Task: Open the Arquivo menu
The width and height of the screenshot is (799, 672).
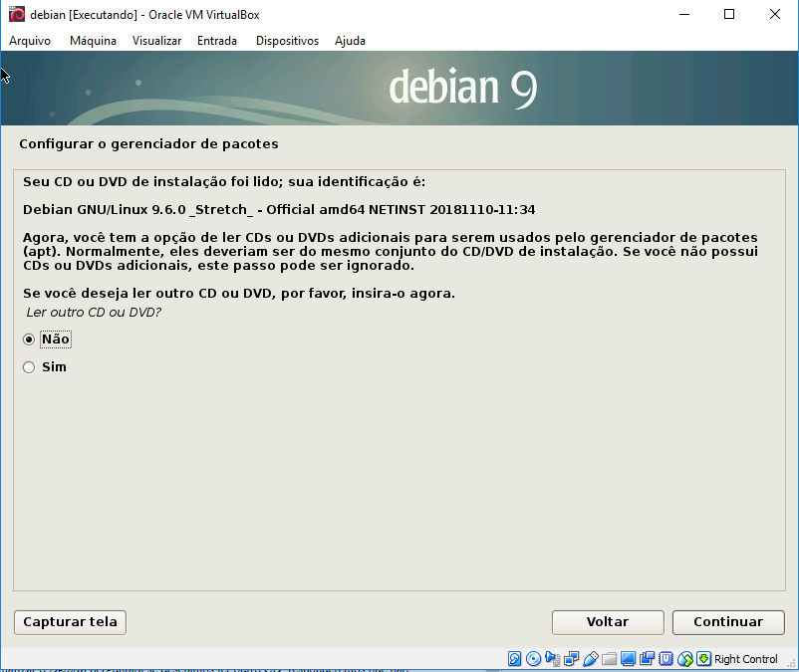Action: pyautogui.click(x=30, y=41)
